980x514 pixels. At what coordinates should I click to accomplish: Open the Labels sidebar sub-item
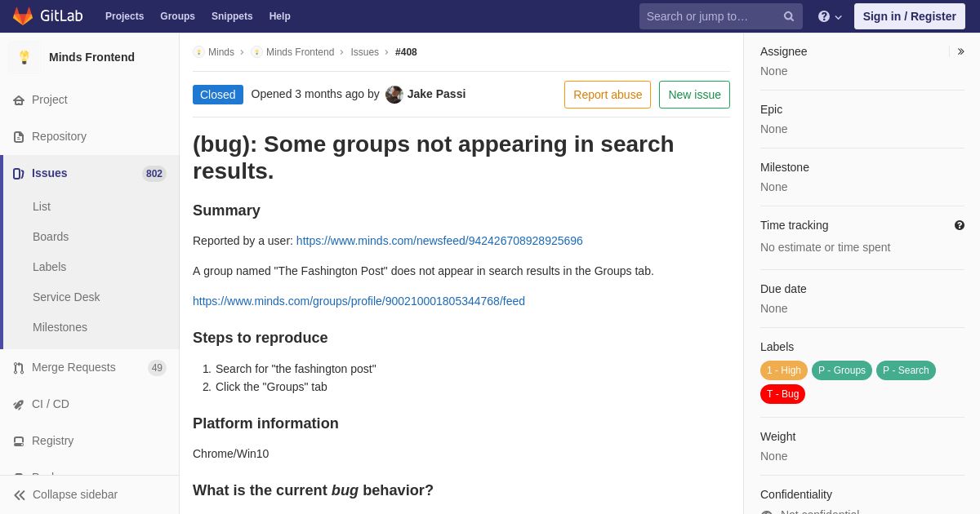[x=49, y=267]
